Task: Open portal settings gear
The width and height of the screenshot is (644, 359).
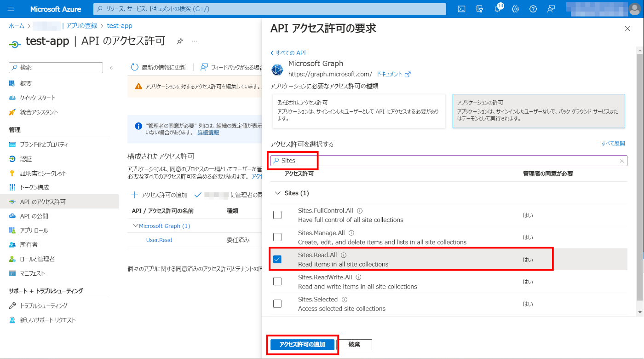Action: coord(515,9)
